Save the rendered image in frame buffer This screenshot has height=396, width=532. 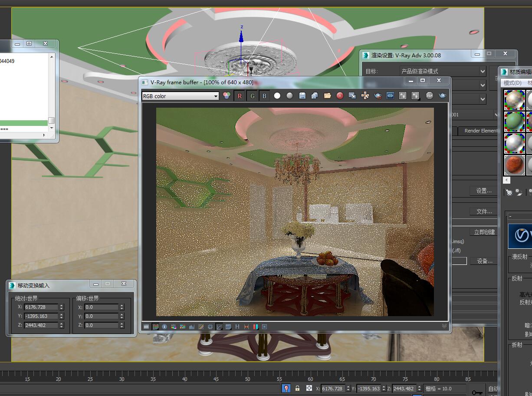click(302, 96)
